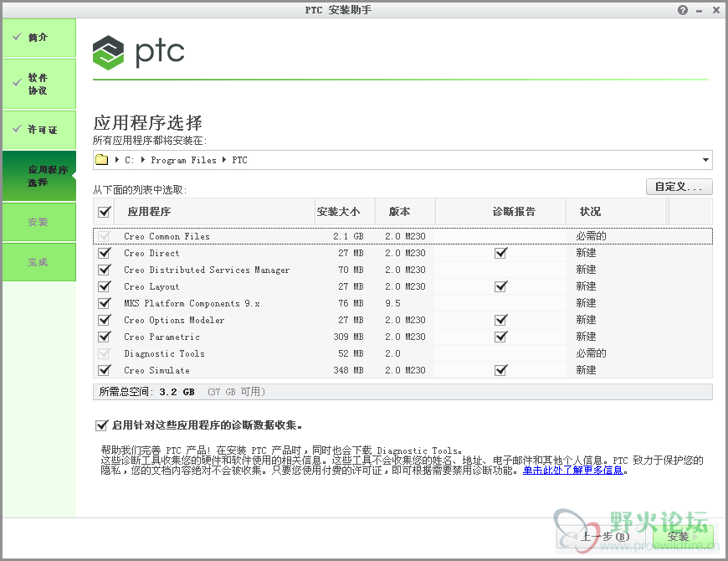
Task: Expand the path arrow before PTC
Action: click(224, 160)
